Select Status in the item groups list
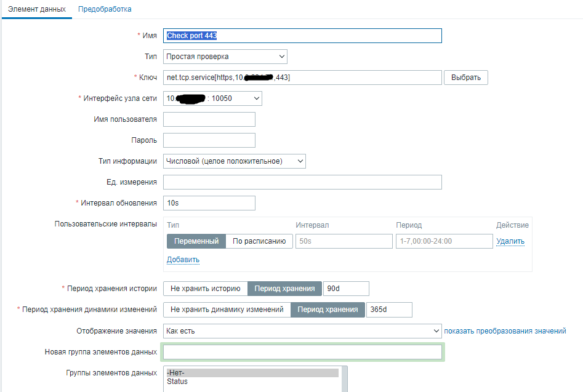Screen dimensions: 583x392 178,382
